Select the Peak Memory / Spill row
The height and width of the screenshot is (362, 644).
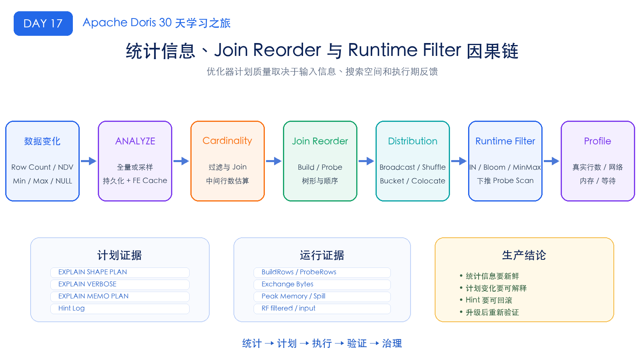pyautogui.click(x=322, y=296)
